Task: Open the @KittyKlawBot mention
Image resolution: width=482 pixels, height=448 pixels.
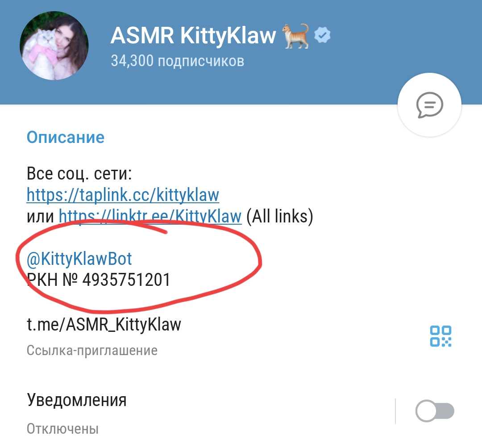Action: click(79, 259)
